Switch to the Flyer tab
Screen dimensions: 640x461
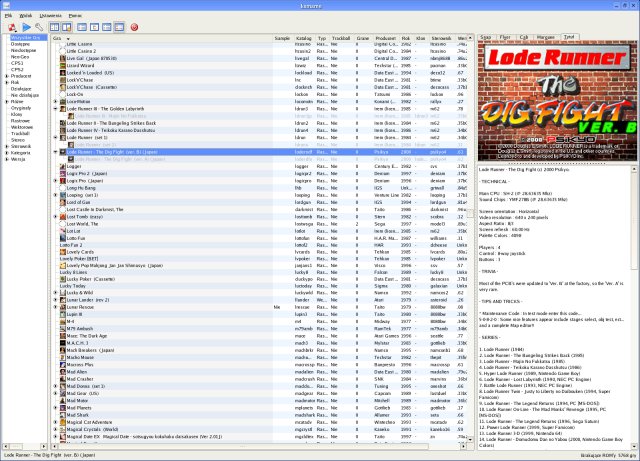tap(505, 36)
